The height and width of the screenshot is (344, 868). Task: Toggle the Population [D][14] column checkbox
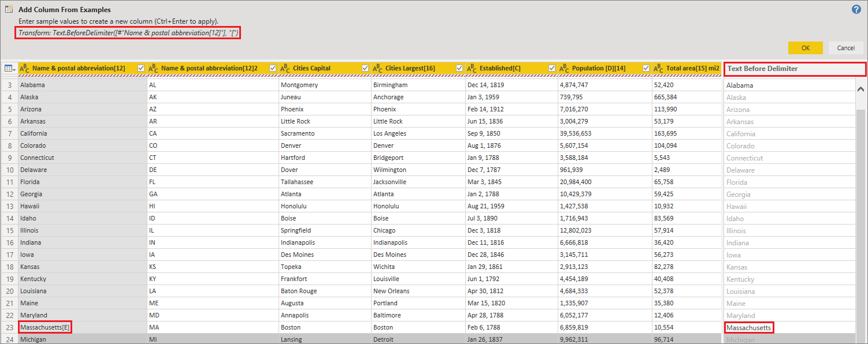click(645, 68)
